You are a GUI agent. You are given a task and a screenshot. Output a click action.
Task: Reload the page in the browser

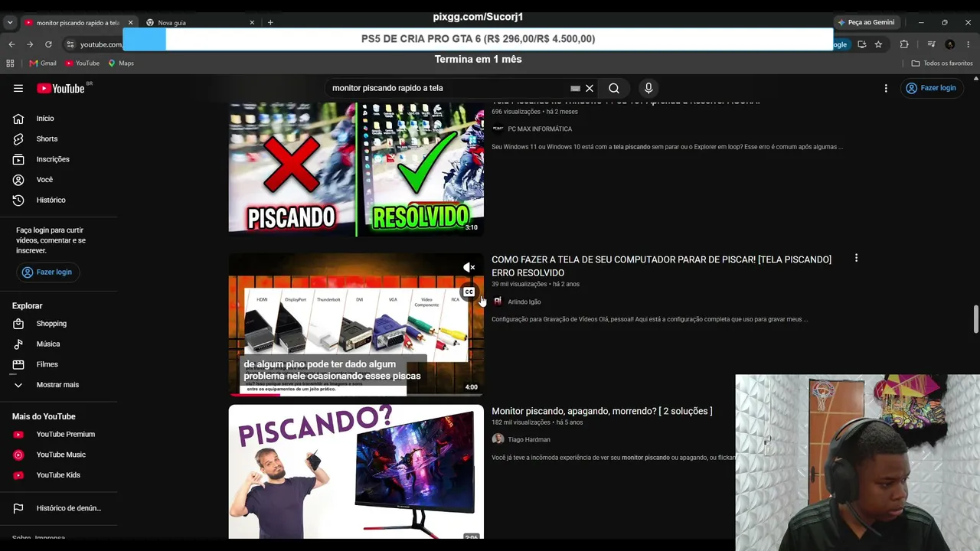(x=48, y=44)
